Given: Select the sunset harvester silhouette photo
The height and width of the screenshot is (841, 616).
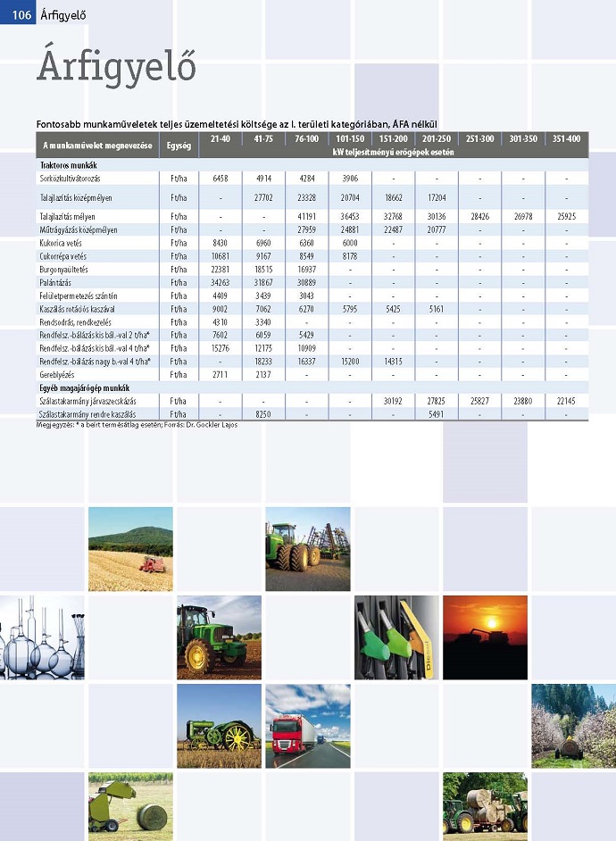Looking at the screenshot, I should tap(485, 637).
